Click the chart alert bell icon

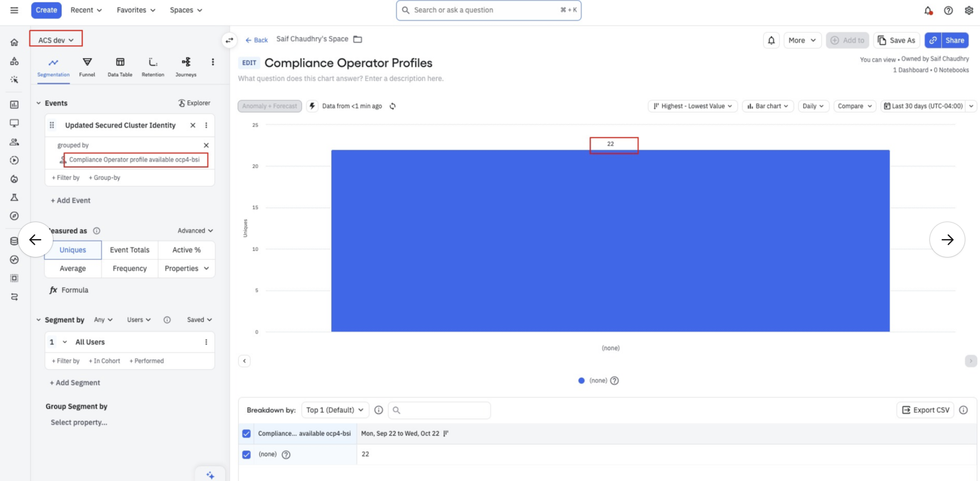coord(771,40)
